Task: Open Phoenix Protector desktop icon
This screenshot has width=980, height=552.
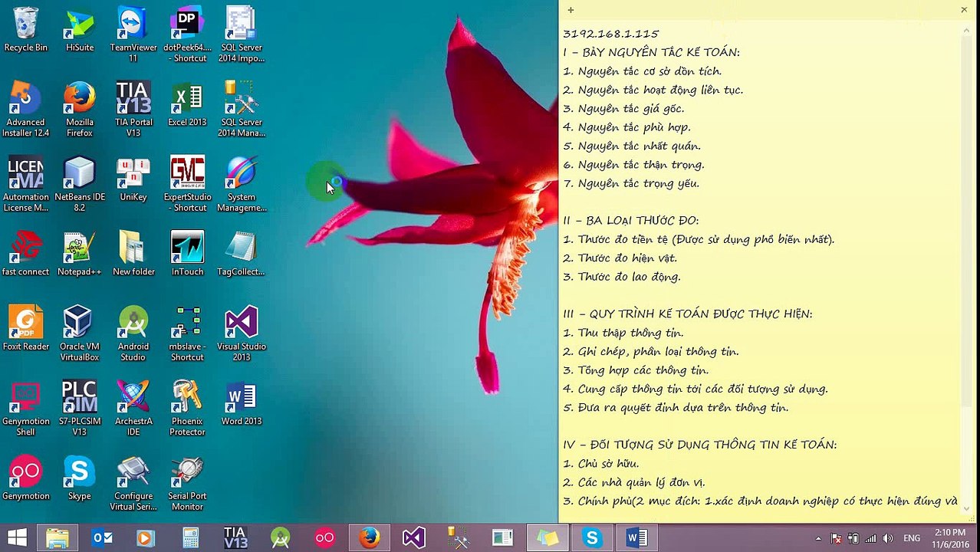Action: point(187,409)
